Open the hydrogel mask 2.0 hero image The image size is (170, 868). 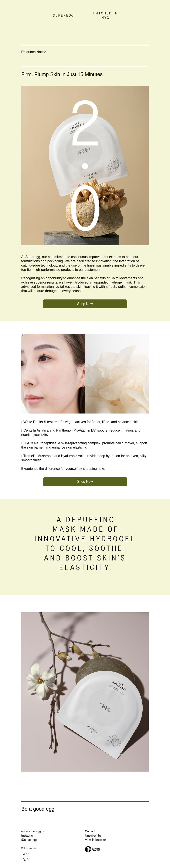tap(85, 165)
